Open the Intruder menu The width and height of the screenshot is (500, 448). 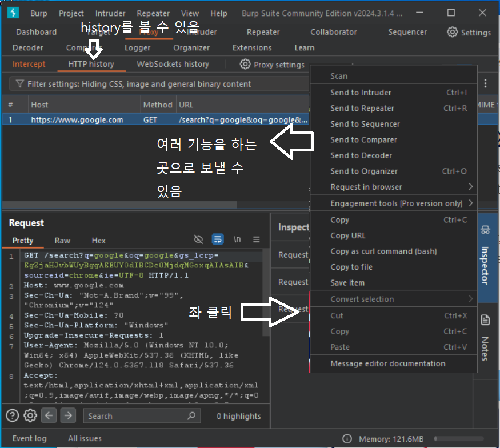[x=110, y=13]
